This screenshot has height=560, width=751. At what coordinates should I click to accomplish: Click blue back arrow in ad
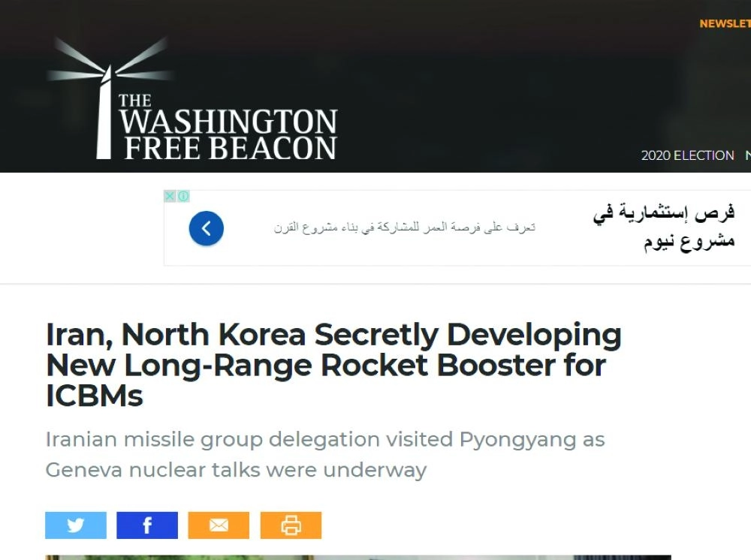tap(207, 228)
